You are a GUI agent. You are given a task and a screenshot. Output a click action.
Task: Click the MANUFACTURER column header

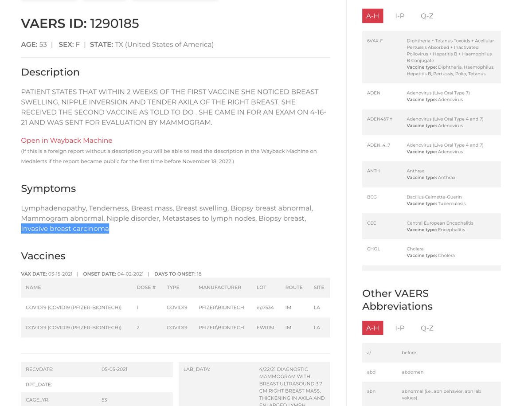pos(219,287)
